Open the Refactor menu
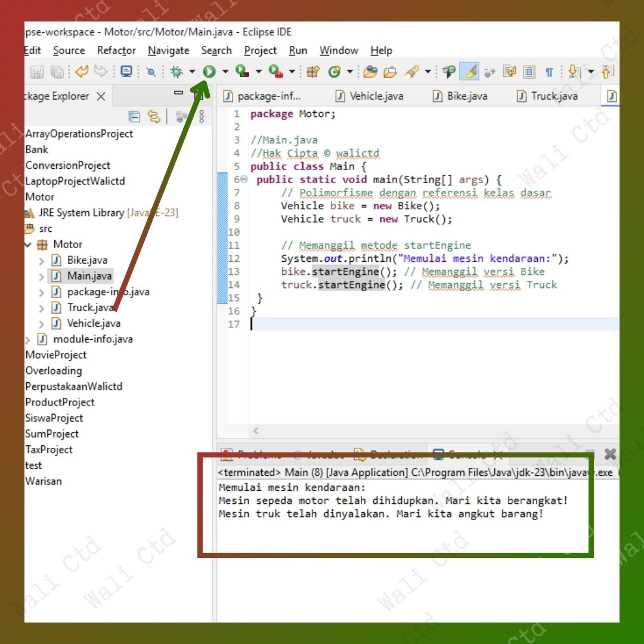644x644 pixels. tap(116, 51)
